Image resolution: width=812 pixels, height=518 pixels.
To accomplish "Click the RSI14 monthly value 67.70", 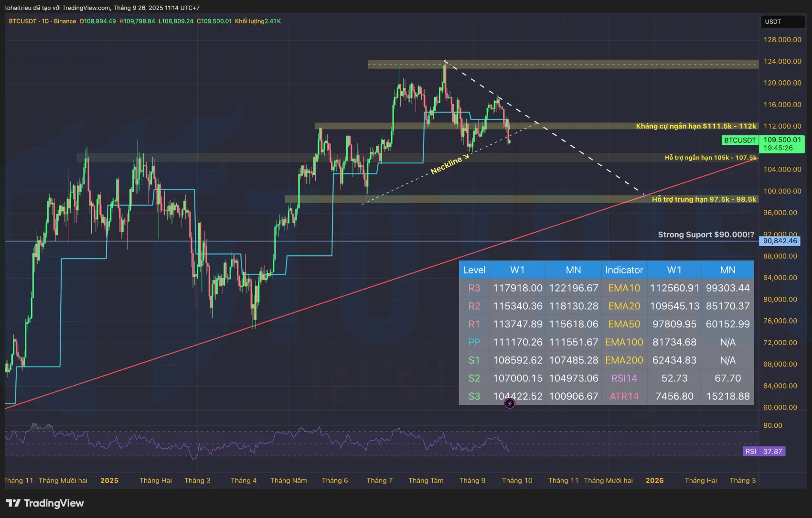I will (x=728, y=378).
